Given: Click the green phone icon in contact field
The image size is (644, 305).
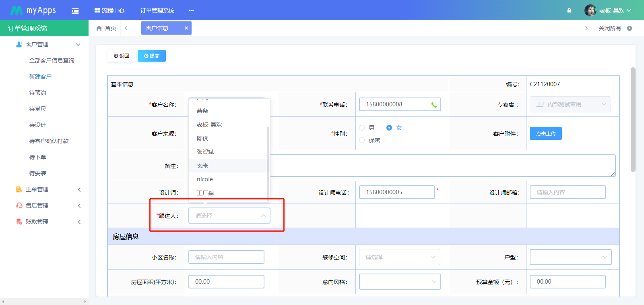Looking at the screenshot, I should pos(434,105).
